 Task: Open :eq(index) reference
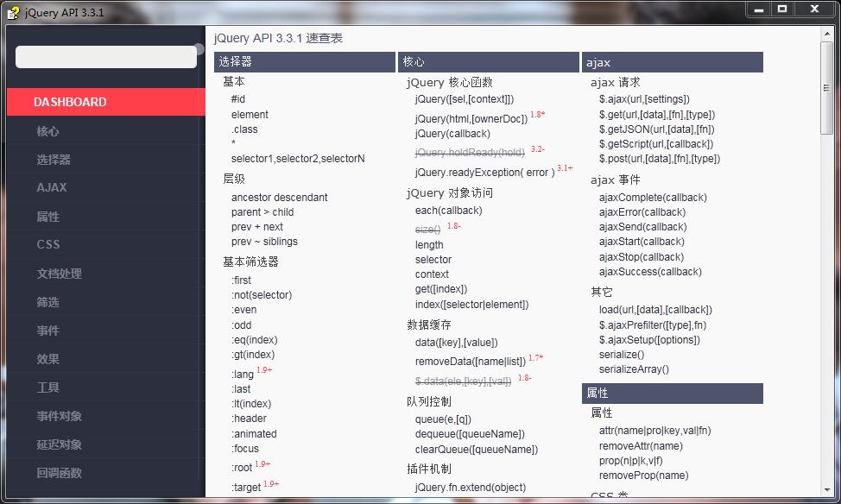point(254,340)
